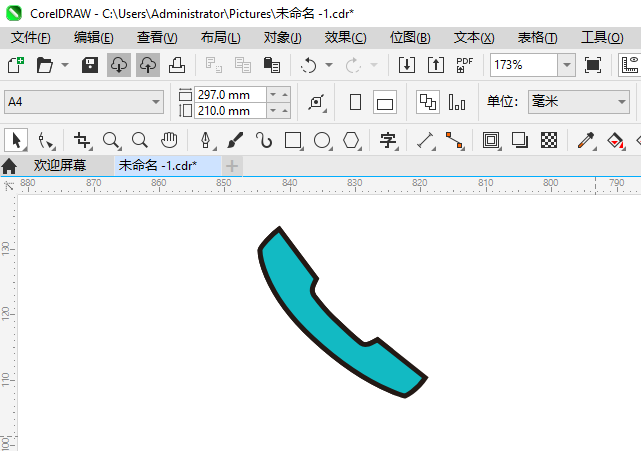This screenshot has width=641, height=451.
Task: Click the plus button to add a new document tab
Action: click(x=232, y=166)
